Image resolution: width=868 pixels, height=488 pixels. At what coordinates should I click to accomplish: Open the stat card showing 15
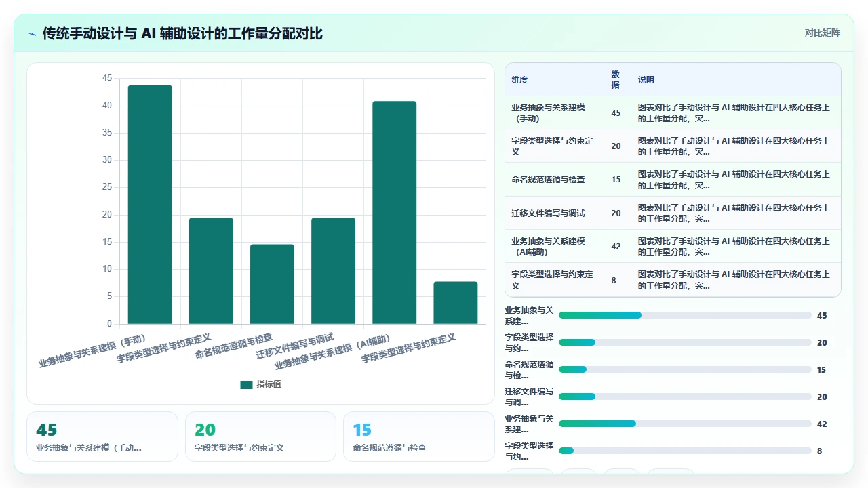(x=419, y=436)
